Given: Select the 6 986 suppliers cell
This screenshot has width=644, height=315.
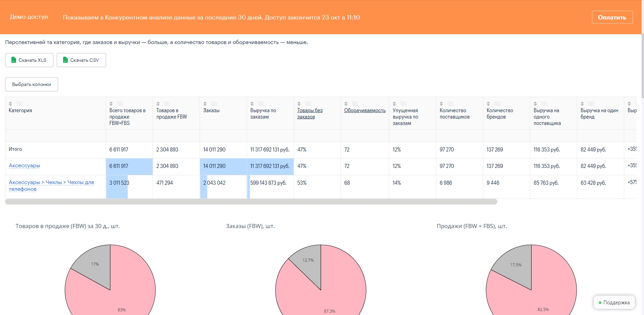Looking at the screenshot, I should click(x=459, y=187).
